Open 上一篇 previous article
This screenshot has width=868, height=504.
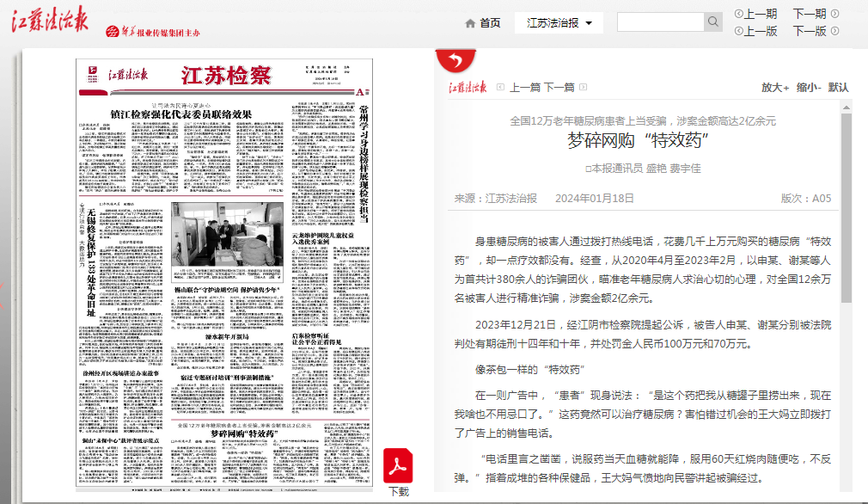pyautogui.click(x=525, y=88)
